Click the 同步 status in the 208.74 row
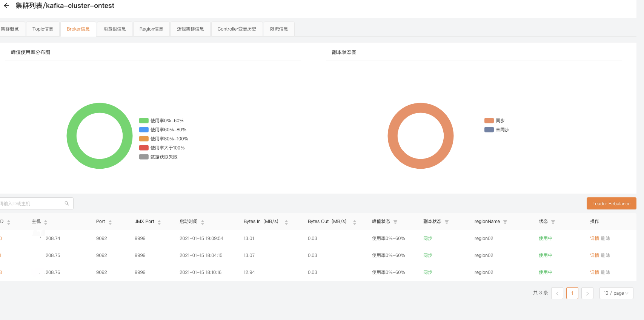Viewport: 644px width, 320px height. pyautogui.click(x=428, y=238)
